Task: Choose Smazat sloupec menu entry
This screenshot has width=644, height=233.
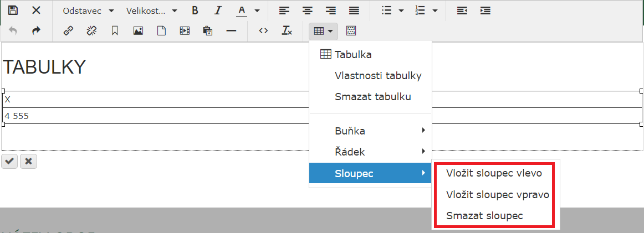Action: [484, 215]
